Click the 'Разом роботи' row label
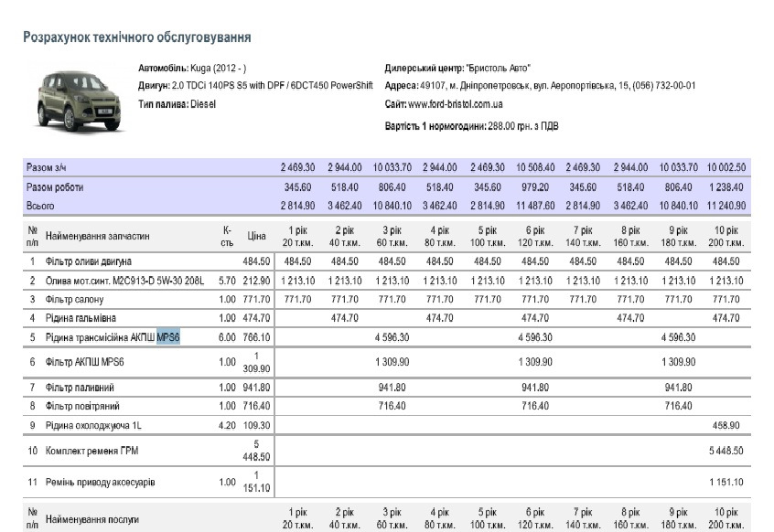 (x=55, y=187)
